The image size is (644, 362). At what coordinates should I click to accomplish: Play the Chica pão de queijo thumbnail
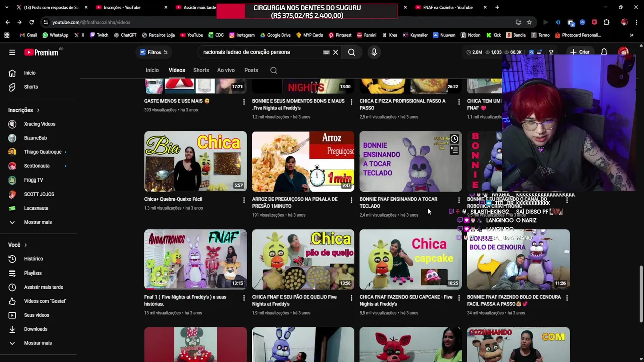coord(303,259)
